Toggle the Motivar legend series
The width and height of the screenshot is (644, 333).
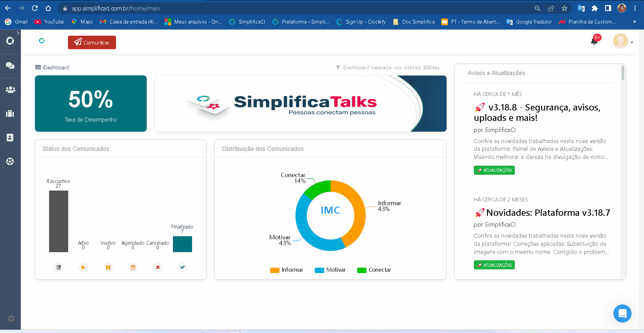(x=330, y=270)
